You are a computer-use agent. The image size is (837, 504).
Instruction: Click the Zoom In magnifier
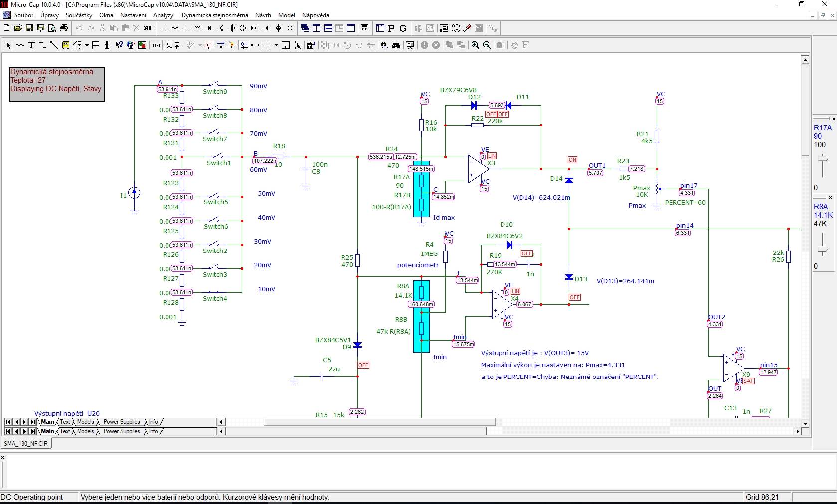pos(475,45)
